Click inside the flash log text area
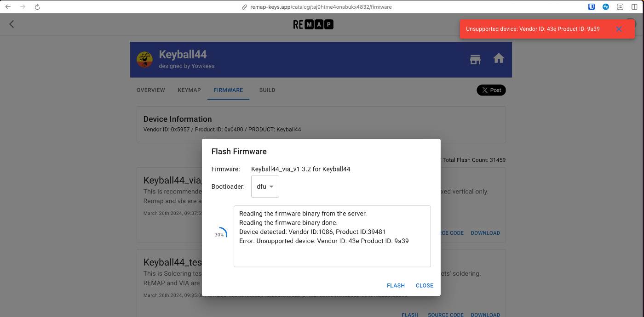644x317 pixels. pos(332,236)
